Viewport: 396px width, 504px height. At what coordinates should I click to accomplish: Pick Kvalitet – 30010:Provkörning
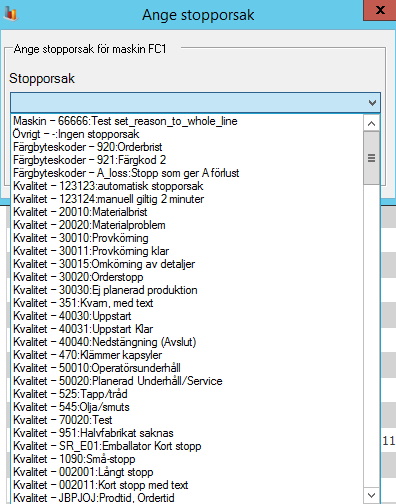pyautogui.click(x=187, y=238)
